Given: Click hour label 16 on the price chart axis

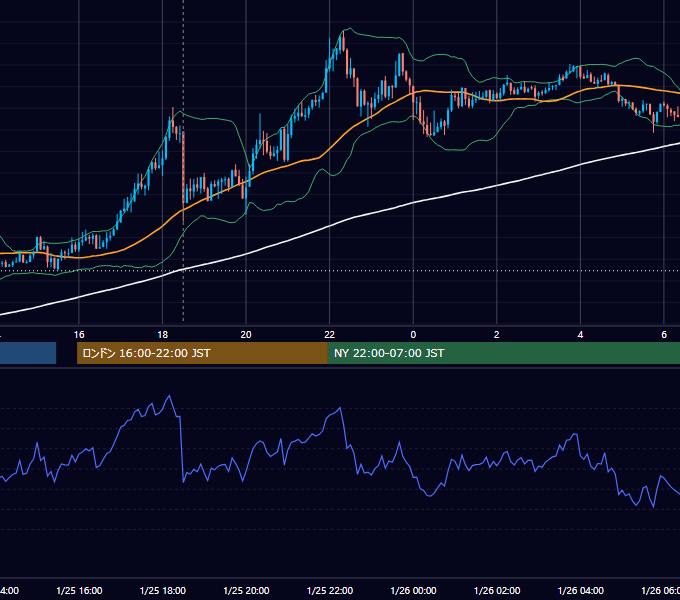Looking at the screenshot, I should 79,335.
